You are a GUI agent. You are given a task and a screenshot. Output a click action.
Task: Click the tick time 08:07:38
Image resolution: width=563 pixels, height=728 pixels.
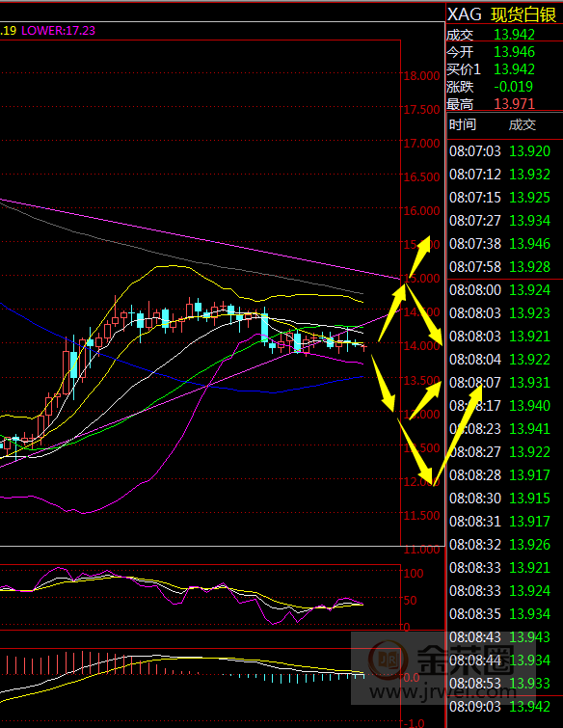point(475,244)
